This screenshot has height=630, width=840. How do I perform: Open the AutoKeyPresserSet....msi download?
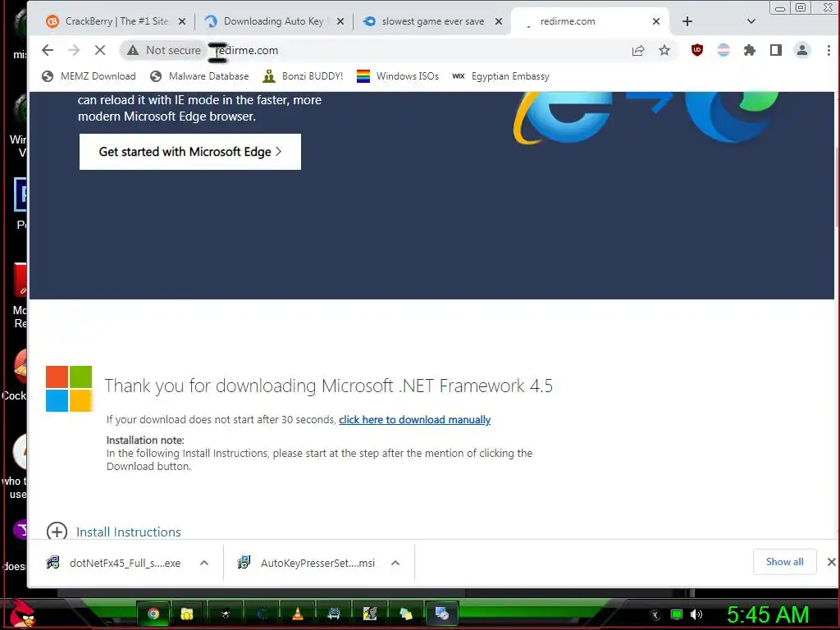click(308, 563)
